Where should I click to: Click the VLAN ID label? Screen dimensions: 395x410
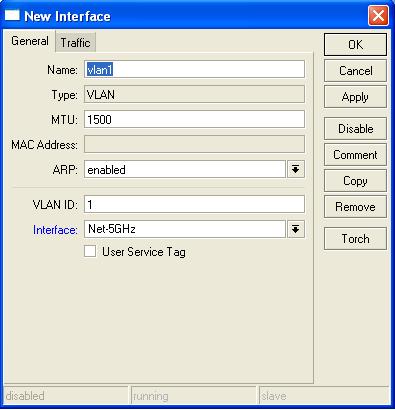point(55,205)
